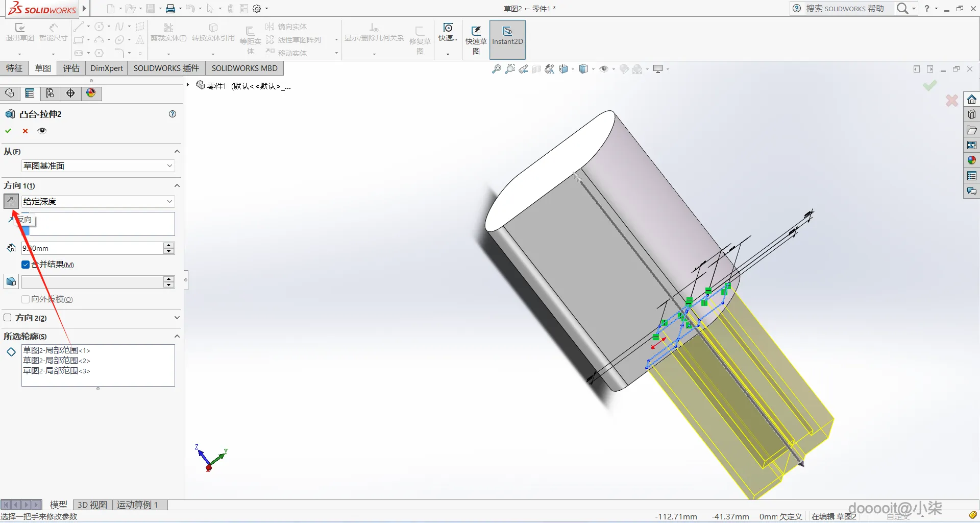Switch to the Motion Study 1 tab
The image size is (980, 523).
pyautogui.click(x=137, y=505)
